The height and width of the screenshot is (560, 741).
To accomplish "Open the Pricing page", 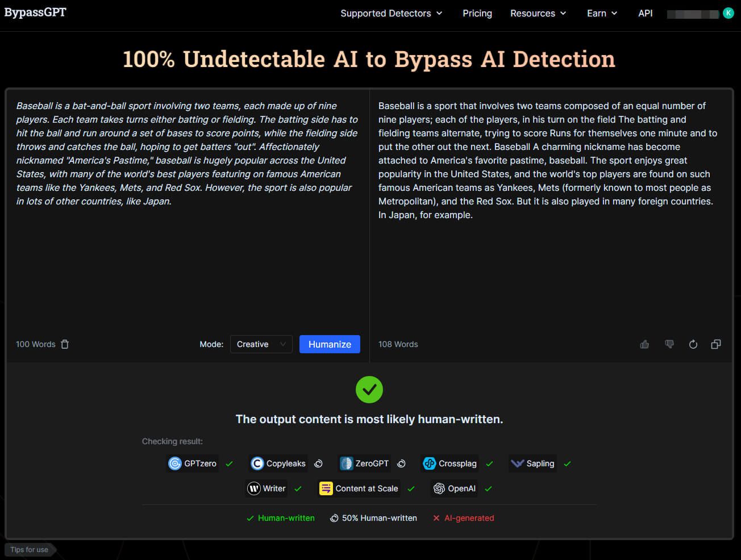I will (477, 13).
